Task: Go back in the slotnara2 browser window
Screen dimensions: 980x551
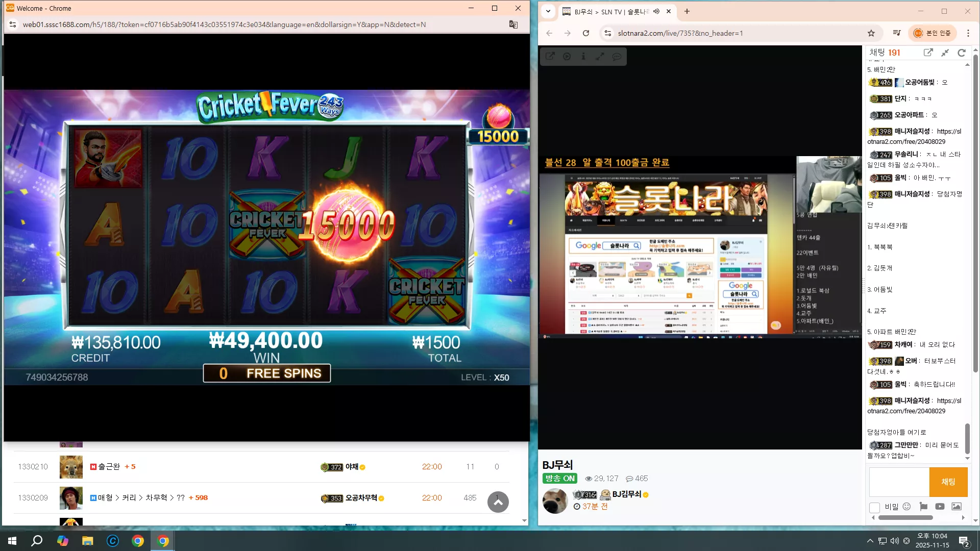Action: [549, 33]
